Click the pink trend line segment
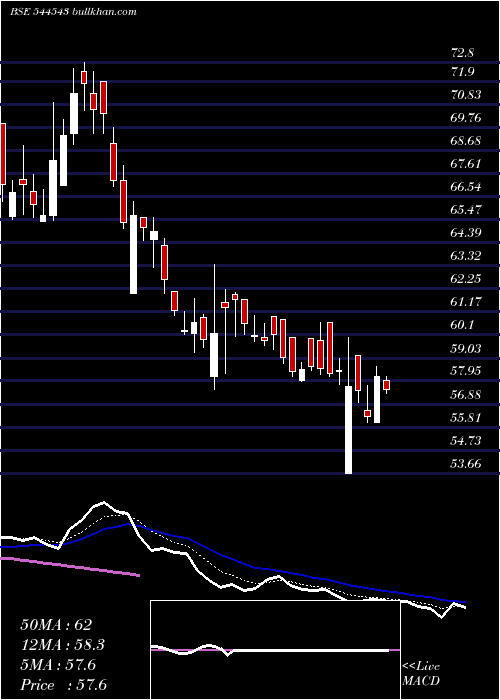 pos(70,567)
